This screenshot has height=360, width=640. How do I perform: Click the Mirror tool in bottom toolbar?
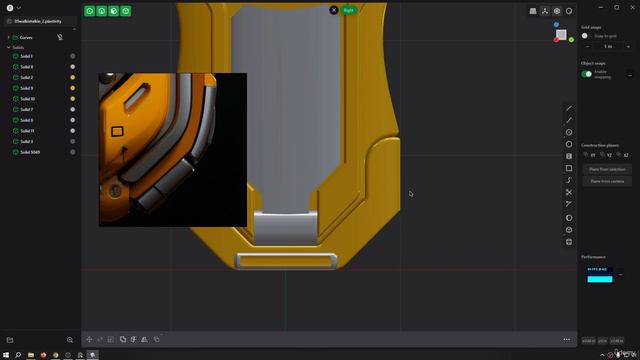(144, 339)
